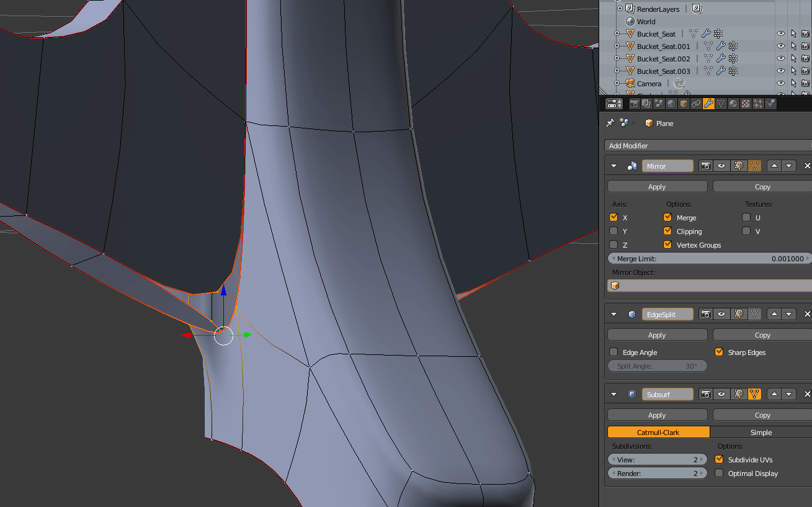Uncheck Vertex Groups option
Screen dimensions: 812x507
click(x=667, y=245)
